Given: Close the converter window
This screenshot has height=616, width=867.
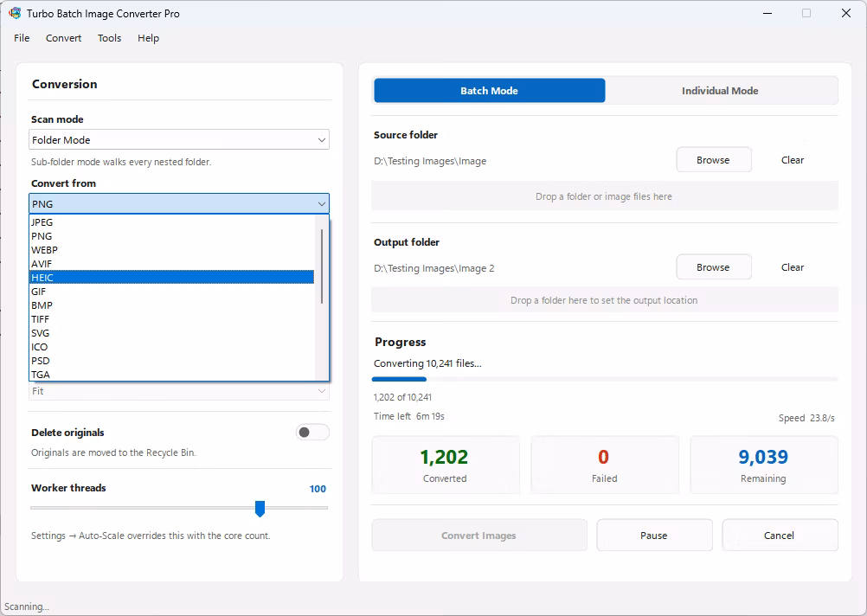Looking at the screenshot, I should (x=846, y=13).
